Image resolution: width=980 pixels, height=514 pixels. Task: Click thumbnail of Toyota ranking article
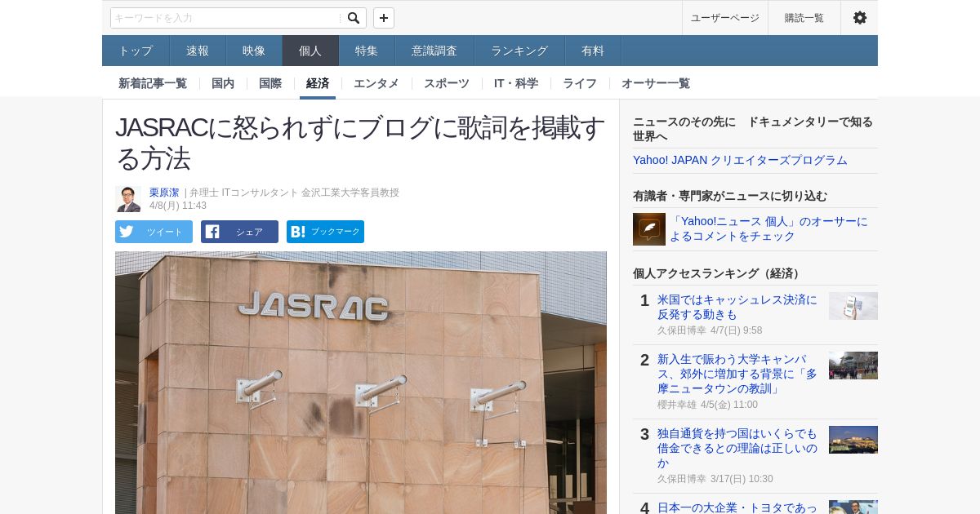[853, 507]
